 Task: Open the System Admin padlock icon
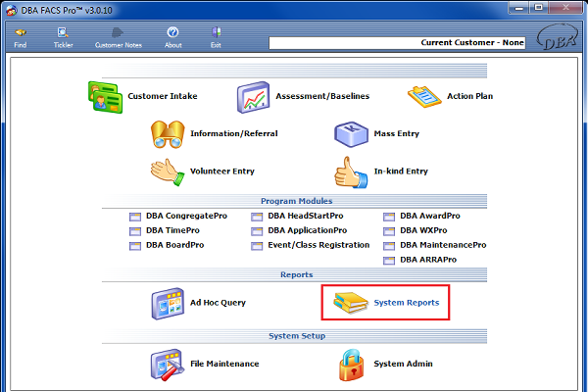click(x=351, y=364)
